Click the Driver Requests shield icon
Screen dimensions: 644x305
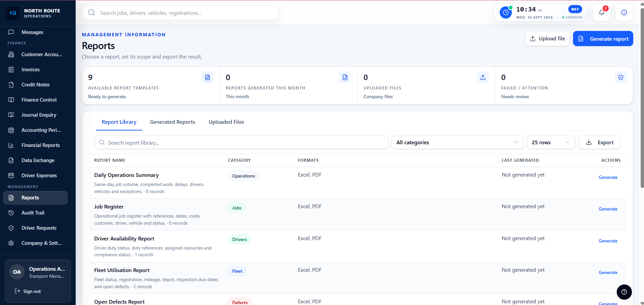(x=11, y=228)
